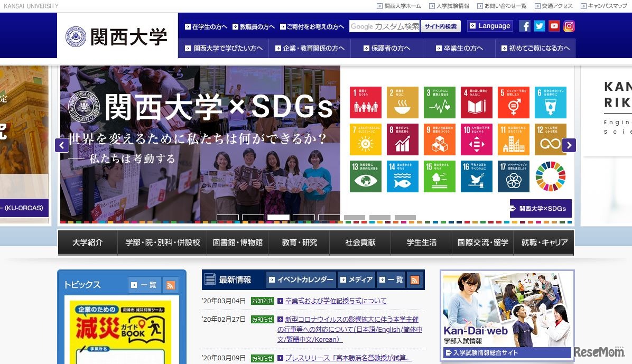Screen dimensions: 632x364
Task: Open the 学生生活 menu
Action: 422,242
